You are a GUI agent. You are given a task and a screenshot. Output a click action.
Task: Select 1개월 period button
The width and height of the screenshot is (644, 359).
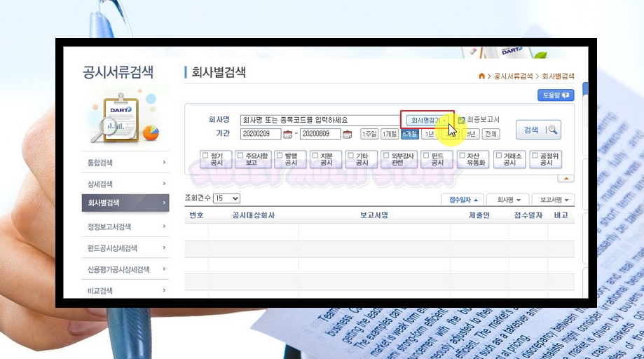coord(390,134)
